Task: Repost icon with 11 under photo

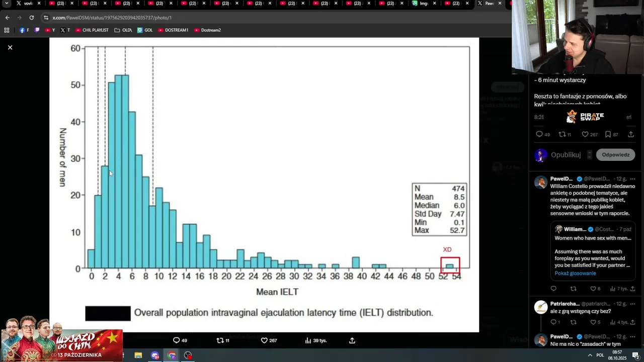Action: 222,340
